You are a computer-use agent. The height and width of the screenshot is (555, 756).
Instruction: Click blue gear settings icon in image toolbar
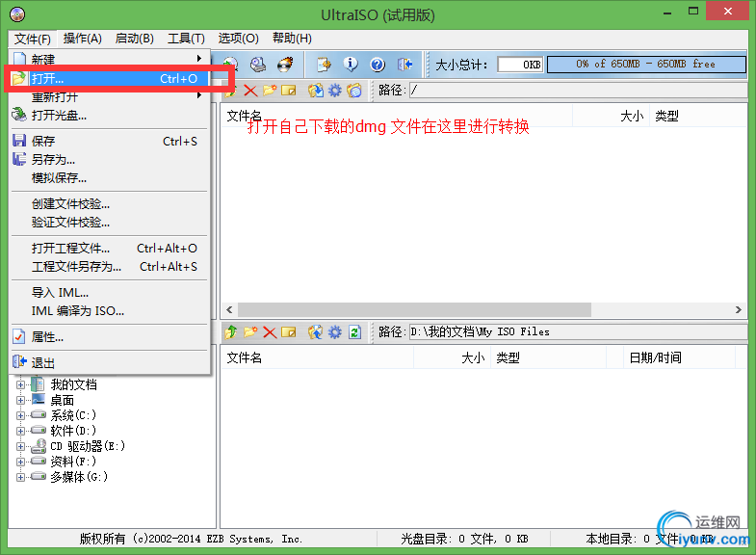(334, 91)
